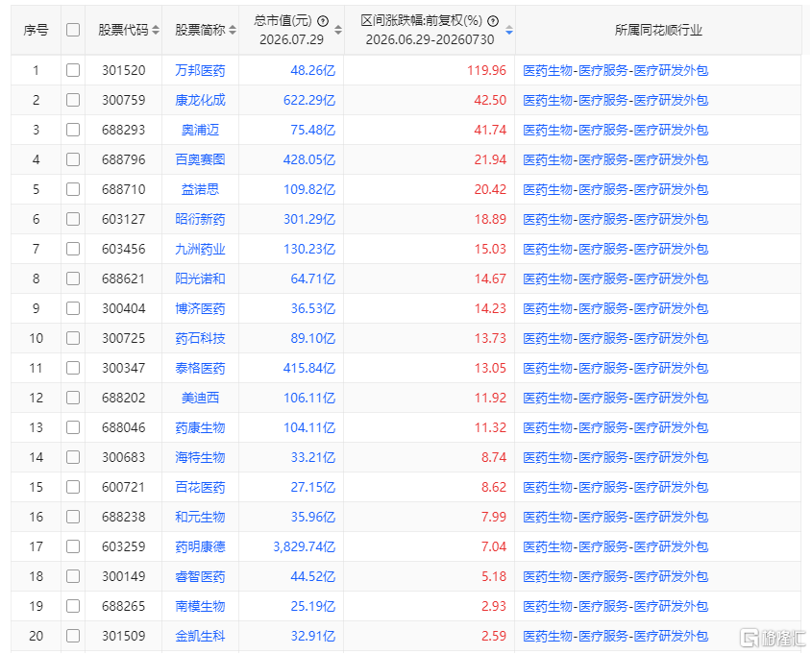812x654 pixels.
Task: Open stock link 睿智医药
Action: [x=200, y=576]
